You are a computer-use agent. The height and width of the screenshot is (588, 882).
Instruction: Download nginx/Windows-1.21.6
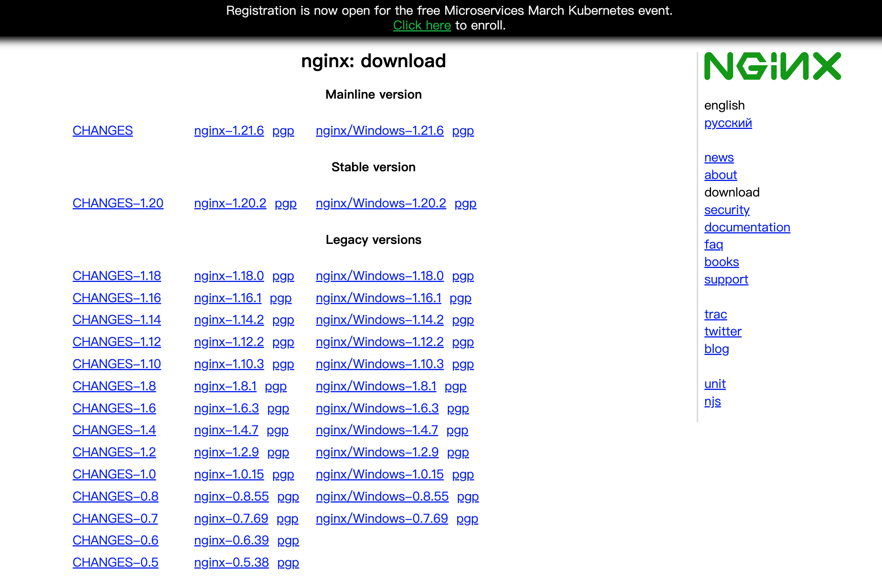[x=380, y=130]
